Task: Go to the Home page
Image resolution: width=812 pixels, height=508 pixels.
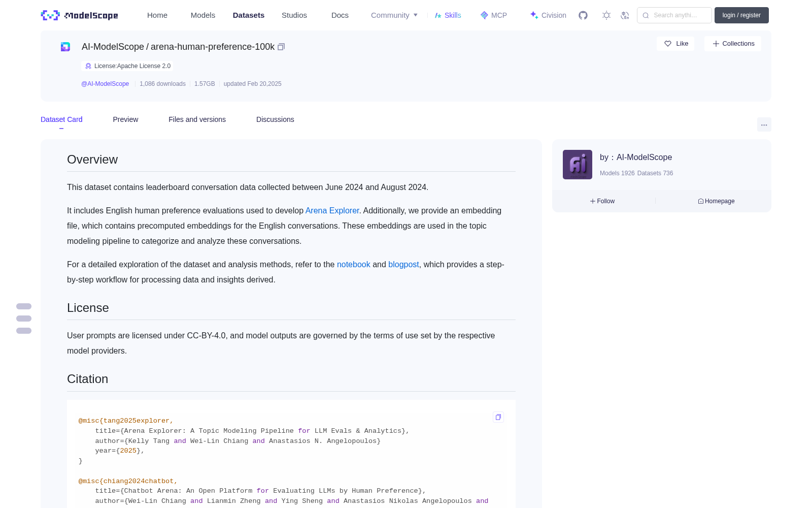Action: (157, 15)
